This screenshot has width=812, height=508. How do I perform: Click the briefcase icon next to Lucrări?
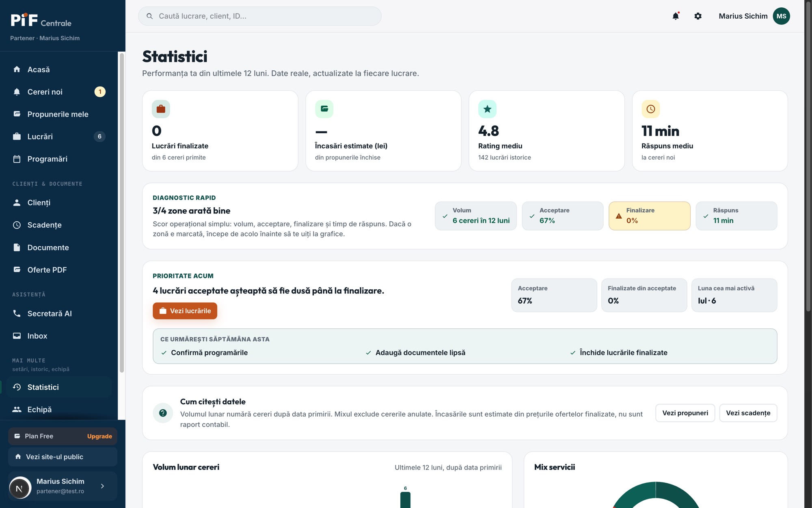17,136
